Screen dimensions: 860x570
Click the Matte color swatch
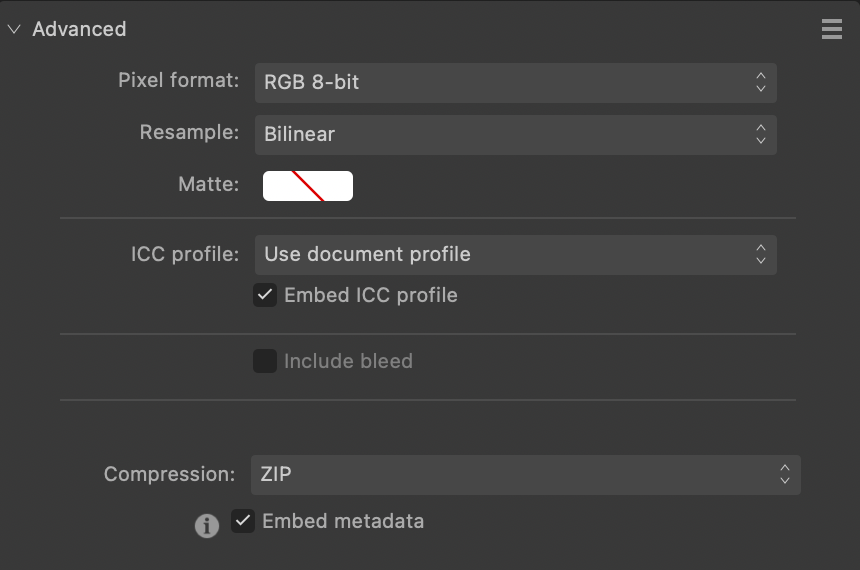(308, 186)
